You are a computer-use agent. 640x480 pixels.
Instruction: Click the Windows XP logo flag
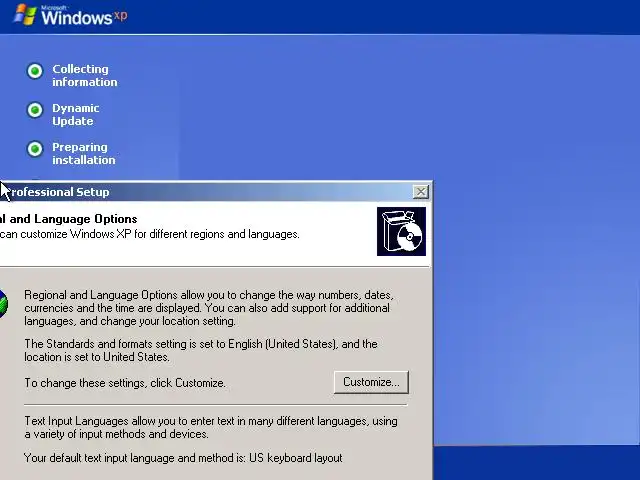(25, 15)
